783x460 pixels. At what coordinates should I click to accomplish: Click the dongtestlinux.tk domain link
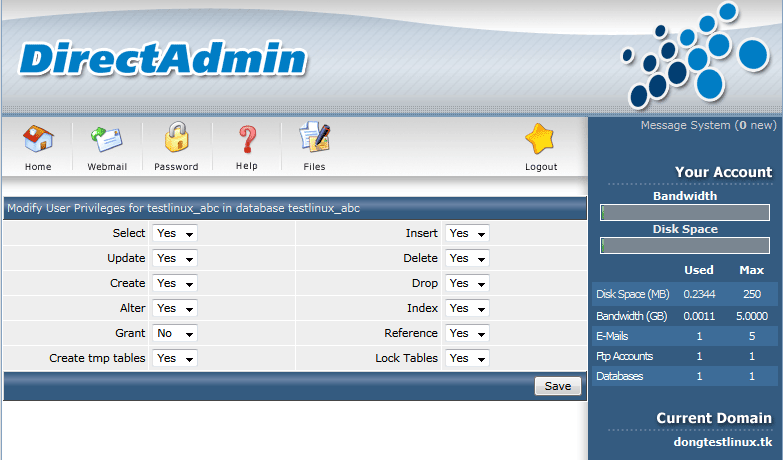coord(723,442)
